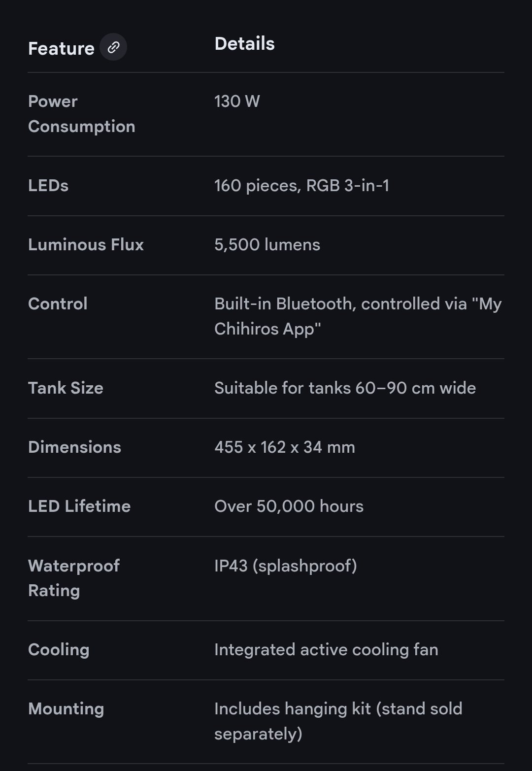
Task: Click the LEDs row label
Action: point(48,186)
